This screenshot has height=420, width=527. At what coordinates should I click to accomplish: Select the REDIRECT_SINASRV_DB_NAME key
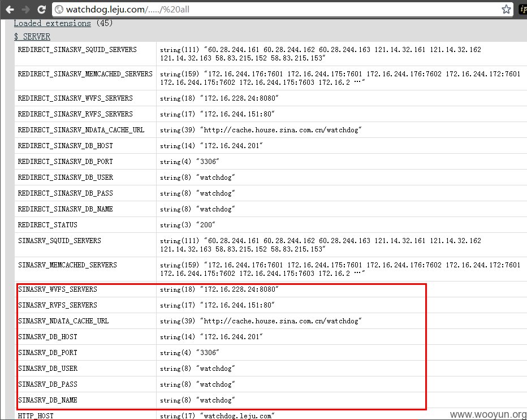tap(65, 209)
